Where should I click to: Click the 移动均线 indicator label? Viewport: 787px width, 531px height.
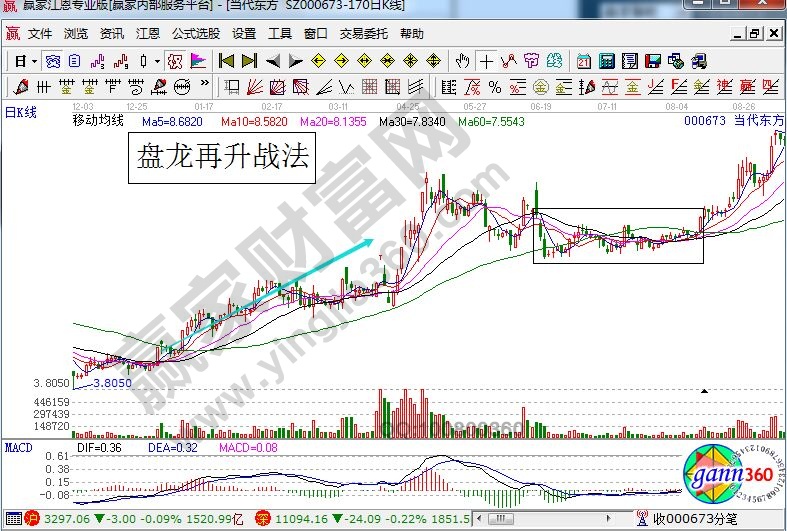pyautogui.click(x=98, y=121)
